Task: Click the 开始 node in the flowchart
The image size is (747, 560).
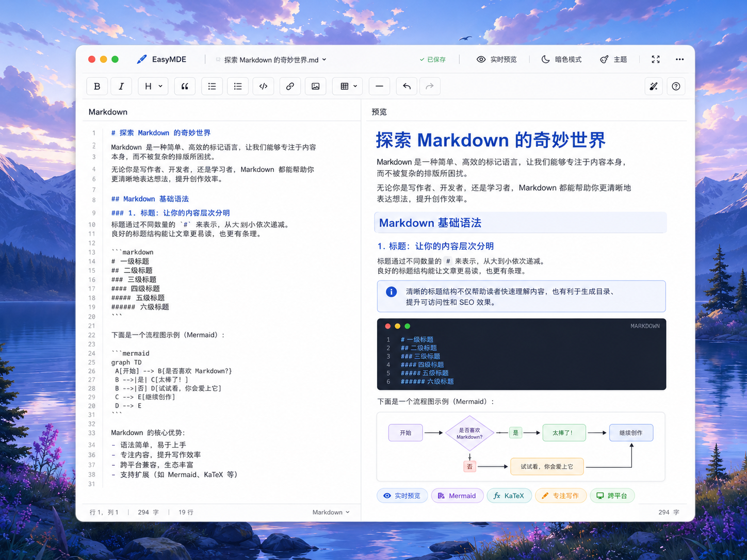Action: point(405,433)
